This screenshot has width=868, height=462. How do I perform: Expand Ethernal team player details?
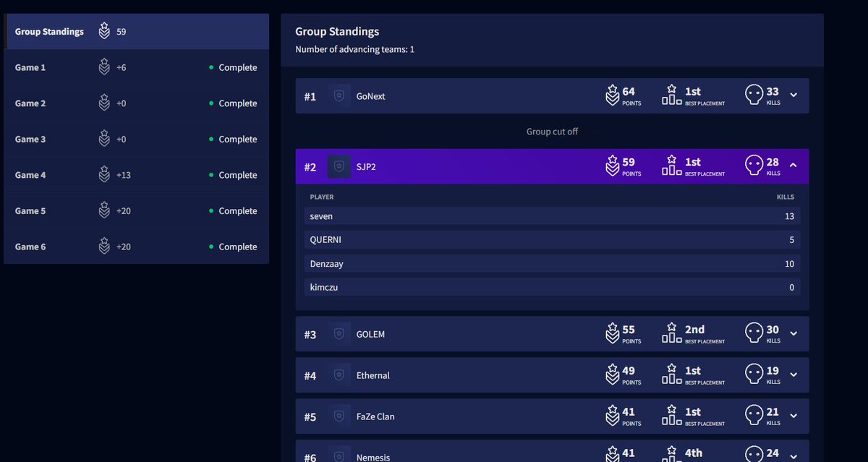tap(793, 375)
